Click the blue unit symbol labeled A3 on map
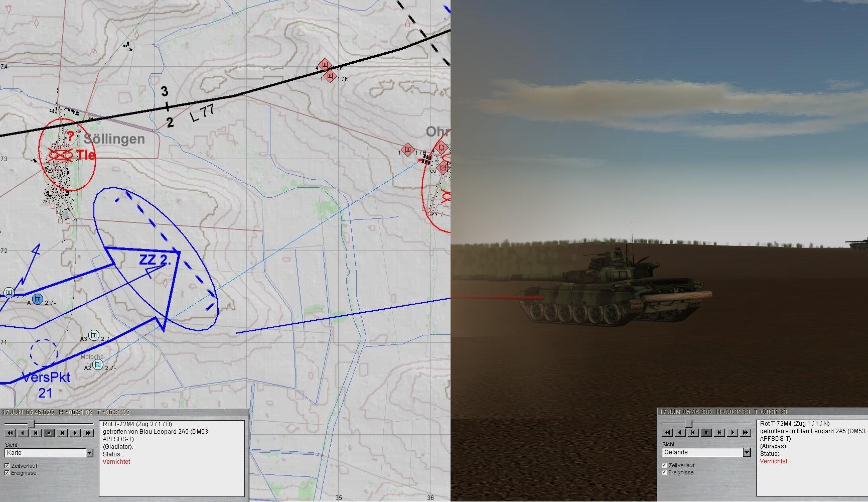Screen dimensions: 868x502 click(94, 335)
